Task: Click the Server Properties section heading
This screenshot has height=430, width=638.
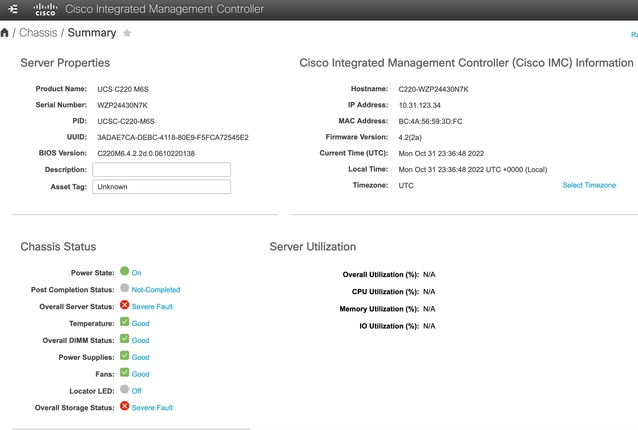Action: click(65, 63)
